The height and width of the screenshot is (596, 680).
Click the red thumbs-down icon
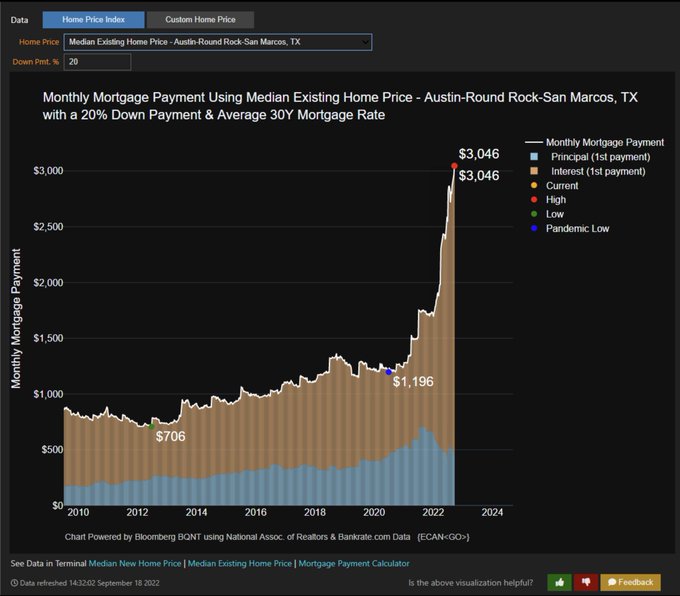(x=586, y=582)
